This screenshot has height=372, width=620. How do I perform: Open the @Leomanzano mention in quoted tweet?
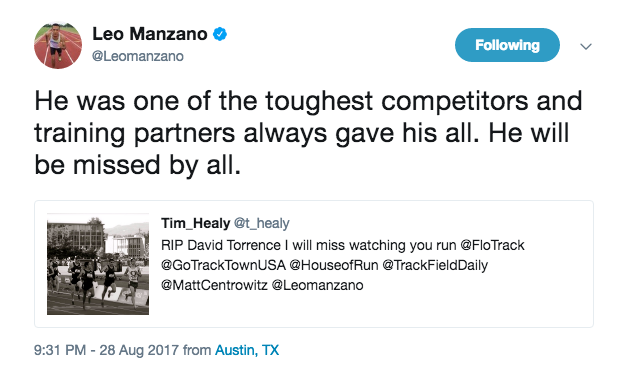(318, 285)
